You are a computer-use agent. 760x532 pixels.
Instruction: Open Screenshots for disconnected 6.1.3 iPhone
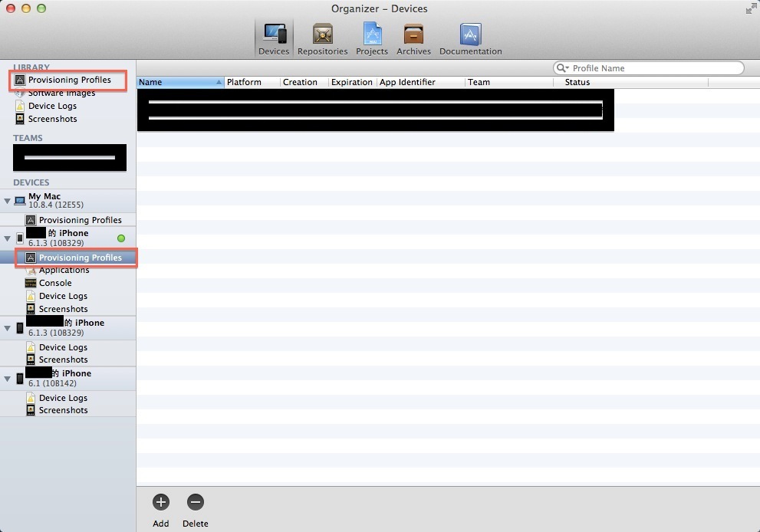pos(63,360)
